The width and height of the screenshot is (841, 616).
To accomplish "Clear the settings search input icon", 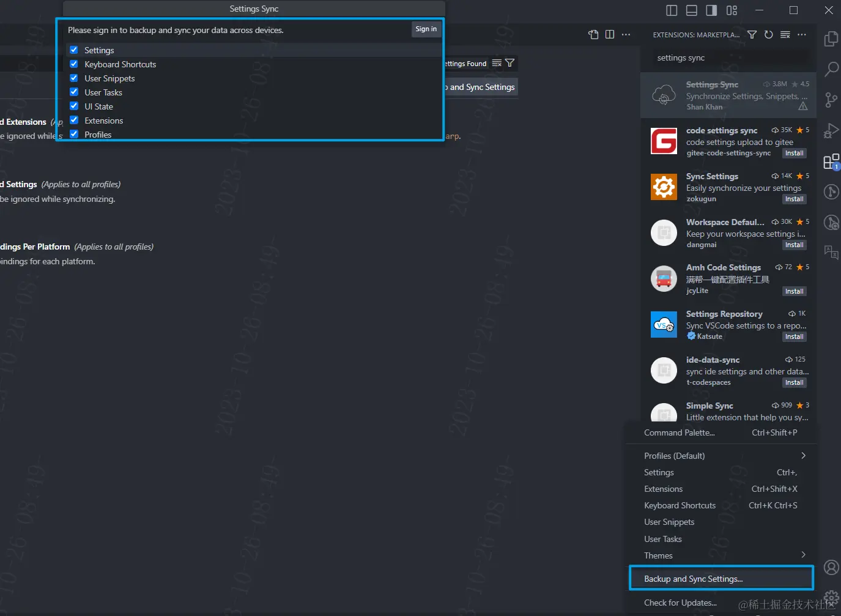I will point(497,63).
